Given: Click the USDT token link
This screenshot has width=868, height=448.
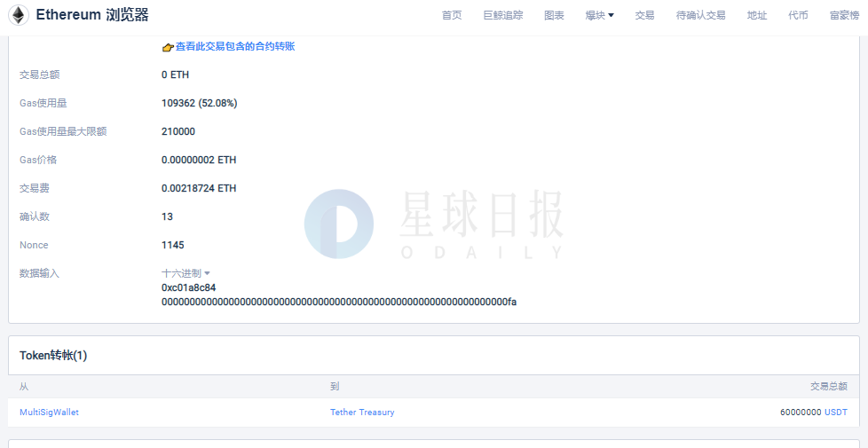Looking at the screenshot, I should (836, 413).
